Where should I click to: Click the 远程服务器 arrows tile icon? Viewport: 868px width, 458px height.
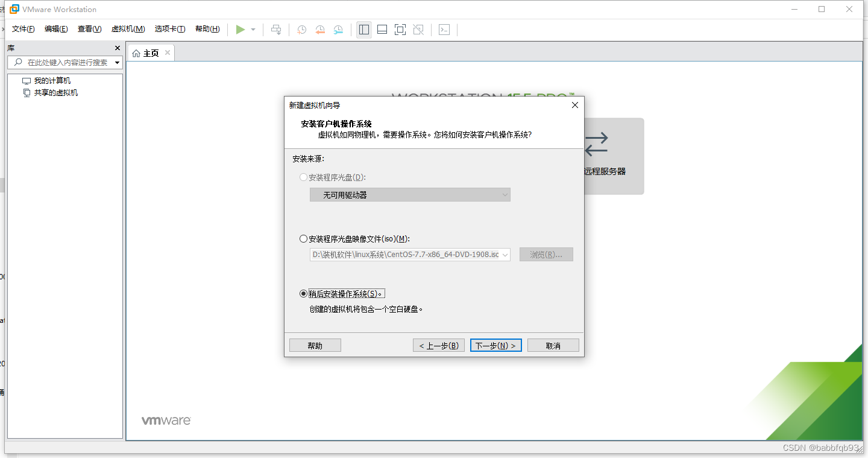click(x=596, y=144)
